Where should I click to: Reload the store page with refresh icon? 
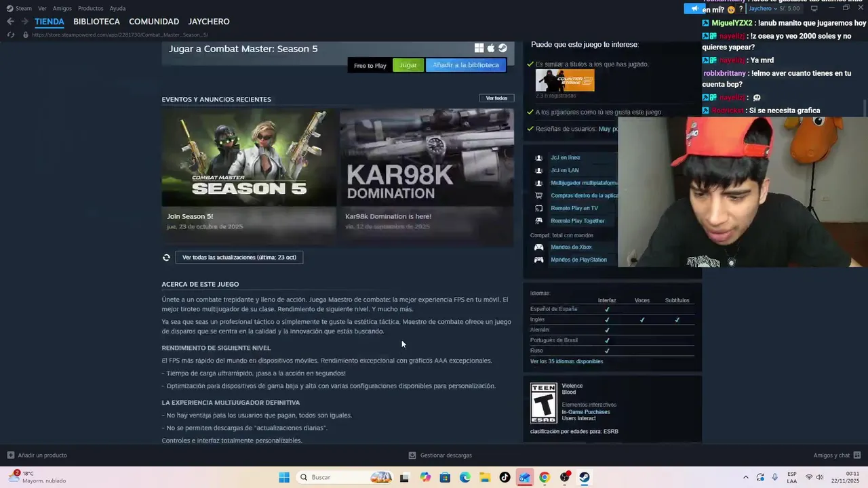click(10, 35)
